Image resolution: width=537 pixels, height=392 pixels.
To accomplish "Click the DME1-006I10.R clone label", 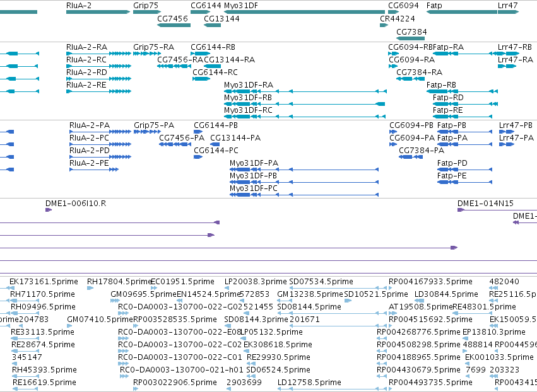I will [76, 204].
